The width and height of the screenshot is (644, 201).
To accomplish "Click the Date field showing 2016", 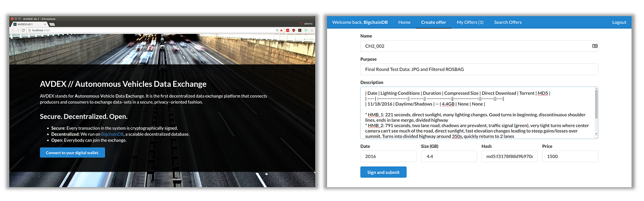I will pyautogui.click(x=388, y=156).
